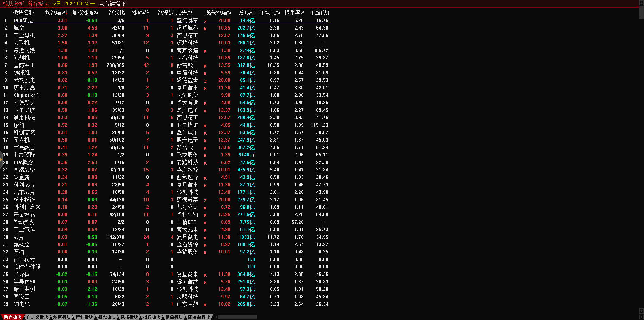This screenshot has height=320, width=644.
Task: Open the 国防军工 sector row
Action: tap(24, 65)
